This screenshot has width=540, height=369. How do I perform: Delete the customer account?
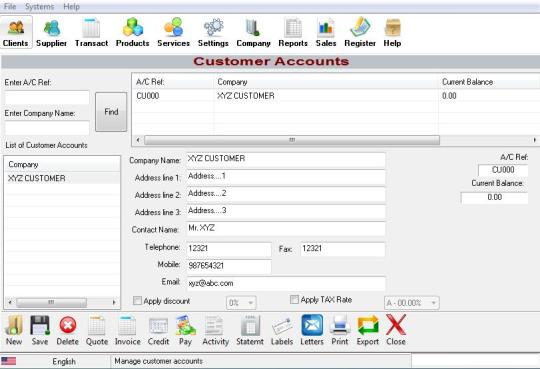[x=68, y=330]
